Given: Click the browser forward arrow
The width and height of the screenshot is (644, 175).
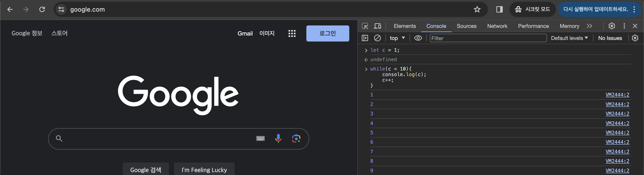Looking at the screenshot, I should (26, 9).
